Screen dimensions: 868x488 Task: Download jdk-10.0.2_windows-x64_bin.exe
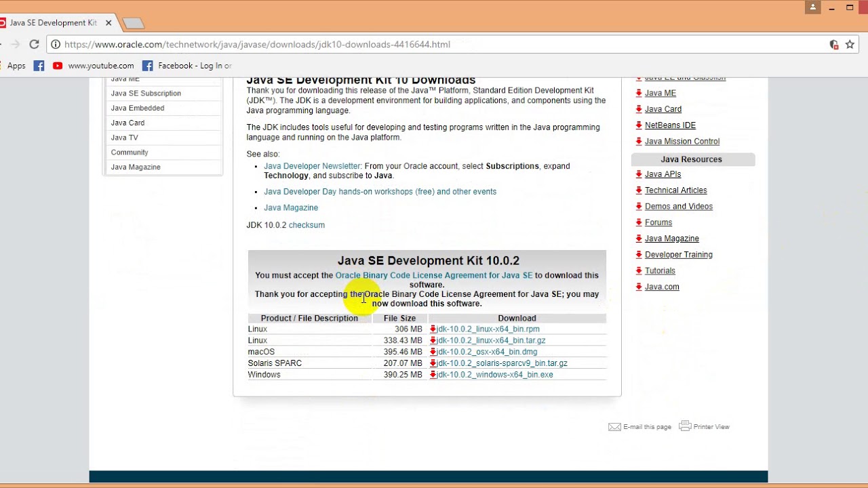click(495, 375)
